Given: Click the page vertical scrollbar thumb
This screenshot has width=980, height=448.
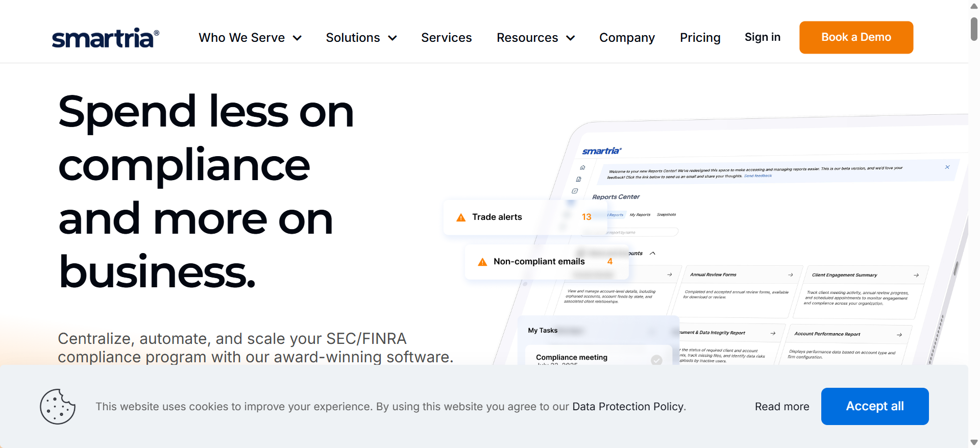Looking at the screenshot, I should pyautogui.click(x=974, y=29).
